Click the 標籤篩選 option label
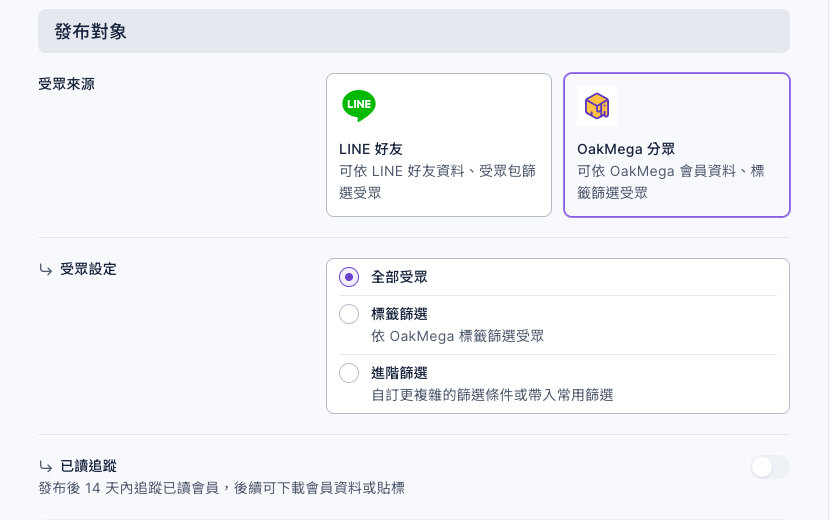The width and height of the screenshot is (830, 520). (x=399, y=314)
